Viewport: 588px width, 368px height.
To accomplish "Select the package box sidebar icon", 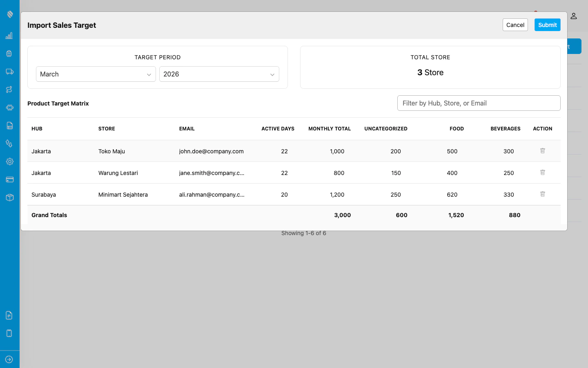I will [x=9, y=197].
